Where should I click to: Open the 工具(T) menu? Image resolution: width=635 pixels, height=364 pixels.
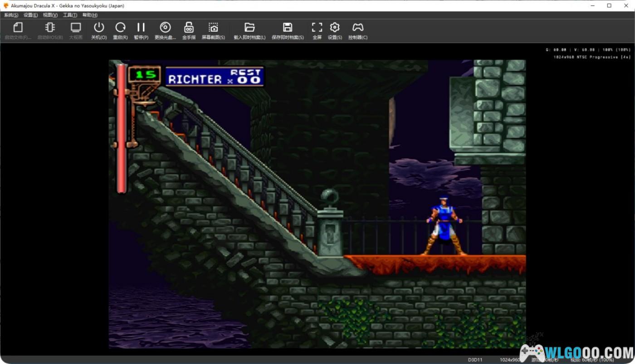click(70, 15)
